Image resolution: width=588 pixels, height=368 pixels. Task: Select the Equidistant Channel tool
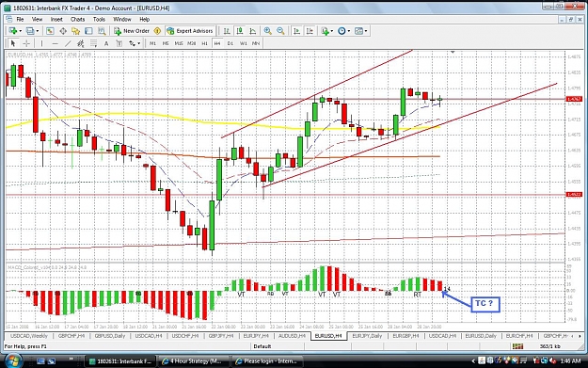point(80,43)
